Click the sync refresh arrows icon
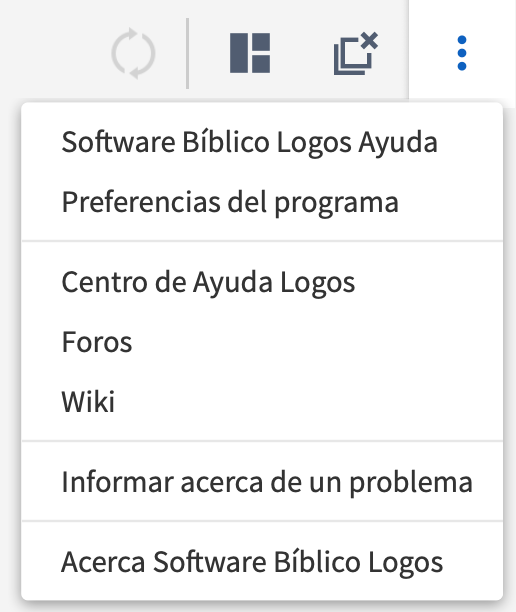Screen dimensions: 516x612 point(133,53)
